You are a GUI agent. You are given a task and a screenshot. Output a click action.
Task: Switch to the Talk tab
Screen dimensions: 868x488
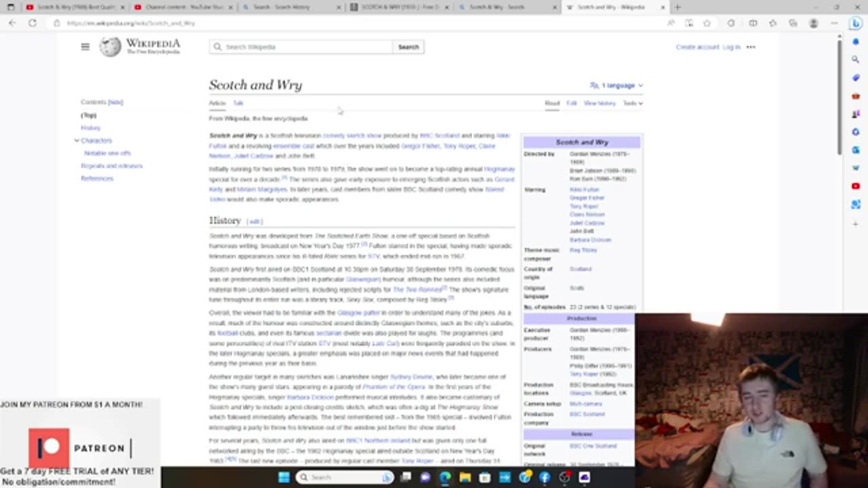click(x=238, y=103)
